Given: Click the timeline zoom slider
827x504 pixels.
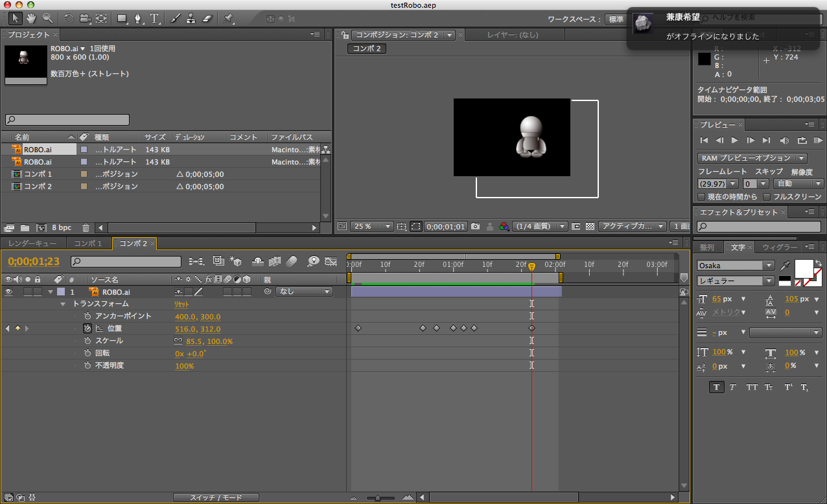Looking at the screenshot, I should point(382,498).
